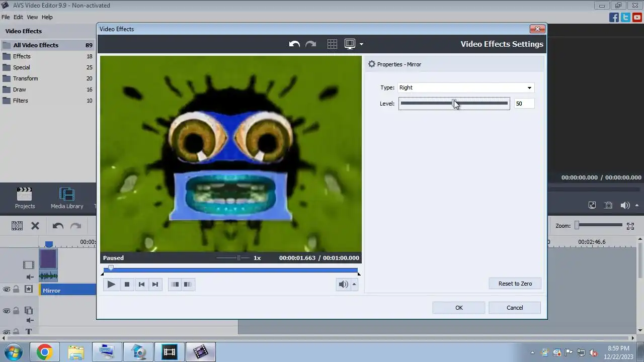
Task: Click the zoom to fit timeline icon
Action: click(630, 226)
